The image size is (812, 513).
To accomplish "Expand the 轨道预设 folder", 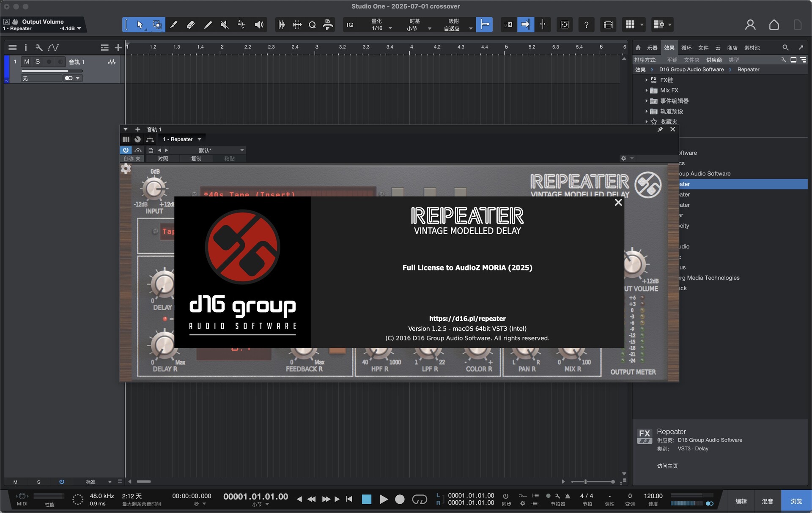I will pyautogui.click(x=646, y=112).
